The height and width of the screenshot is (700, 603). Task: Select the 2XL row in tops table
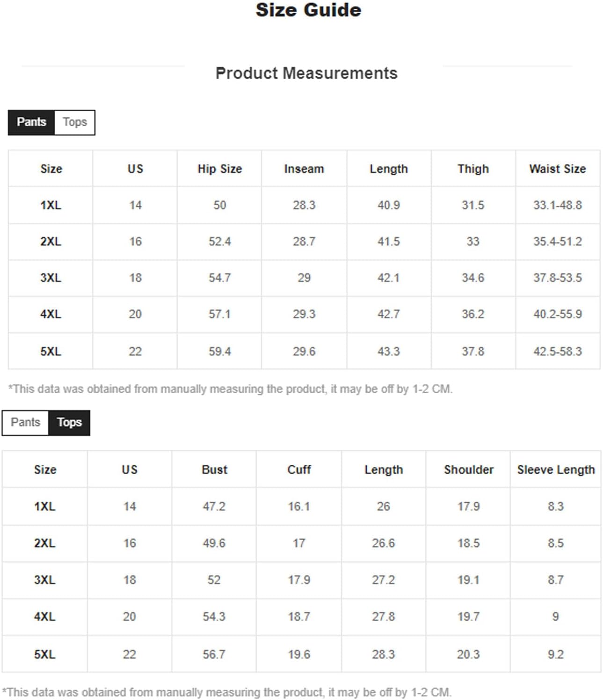pos(302,543)
